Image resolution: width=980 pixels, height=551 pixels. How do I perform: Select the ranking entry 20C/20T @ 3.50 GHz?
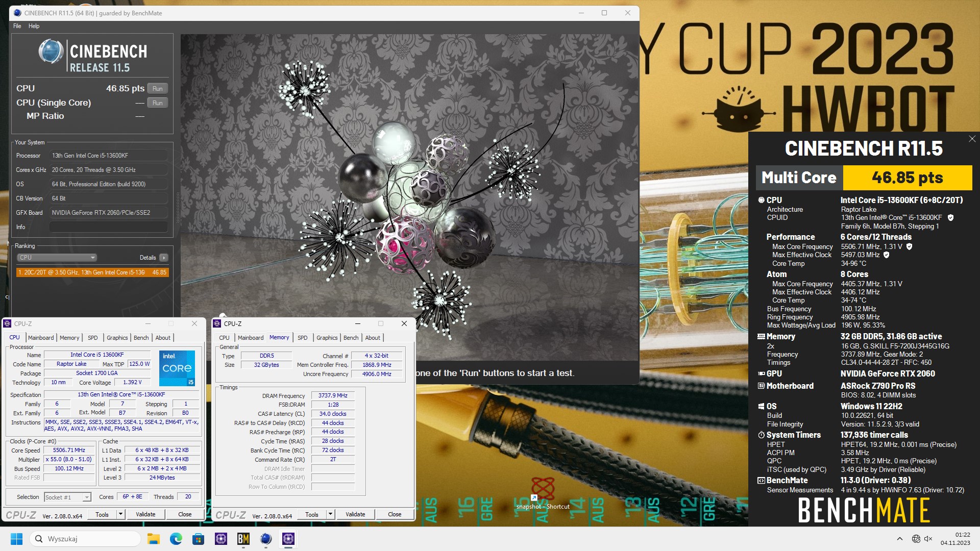(92, 272)
